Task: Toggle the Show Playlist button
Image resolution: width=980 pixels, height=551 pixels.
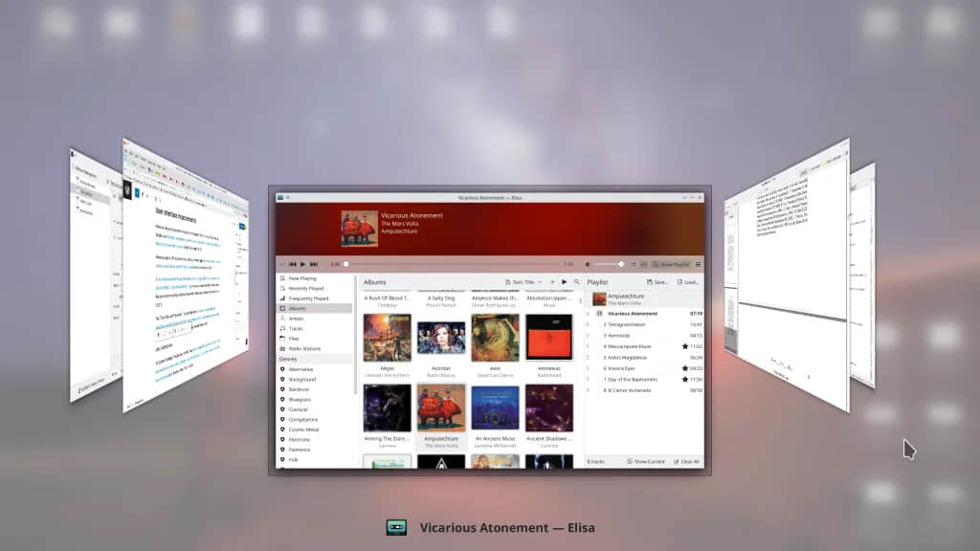Action: [x=670, y=264]
